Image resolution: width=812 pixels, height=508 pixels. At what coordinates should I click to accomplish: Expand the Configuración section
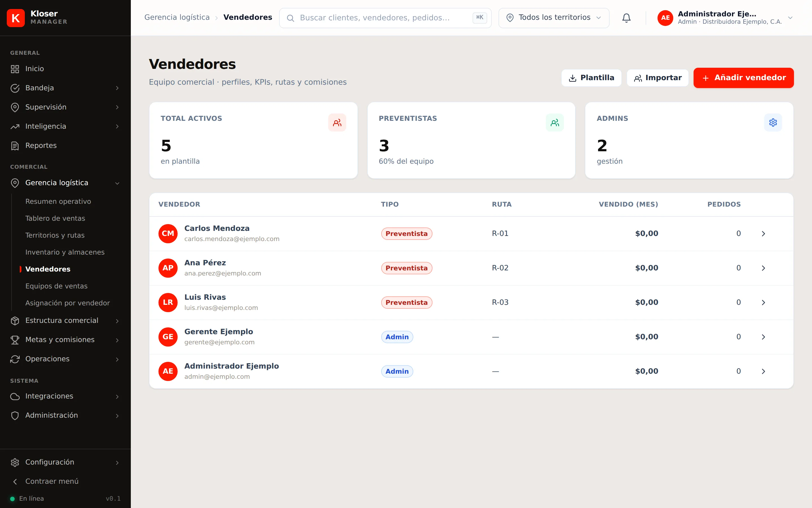pyautogui.click(x=65, y=462)
